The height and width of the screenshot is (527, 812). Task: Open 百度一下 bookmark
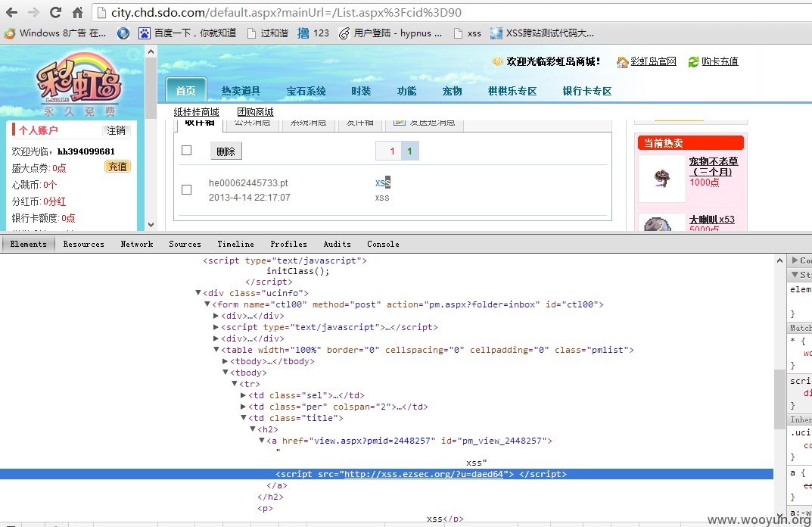(x=188, y=33)
